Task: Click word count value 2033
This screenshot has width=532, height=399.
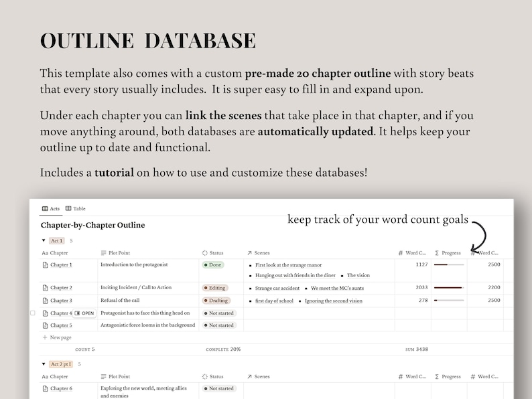Action: (421, 287)
